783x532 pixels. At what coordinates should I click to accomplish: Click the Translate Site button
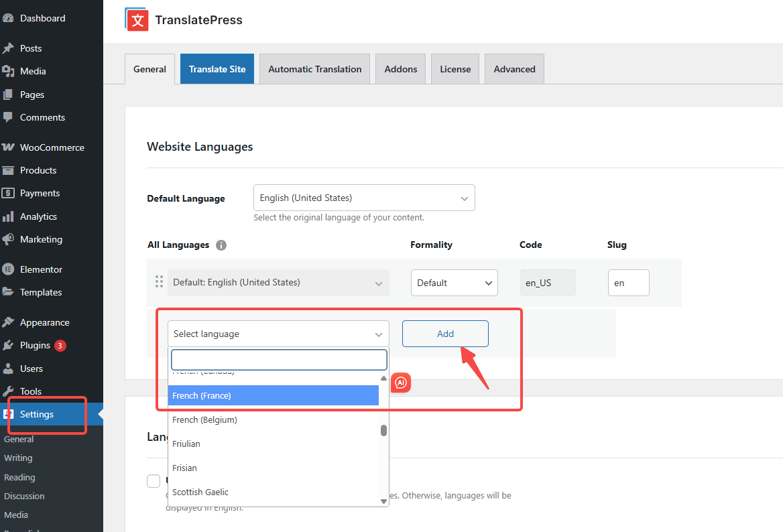click(x=217, y=69)
